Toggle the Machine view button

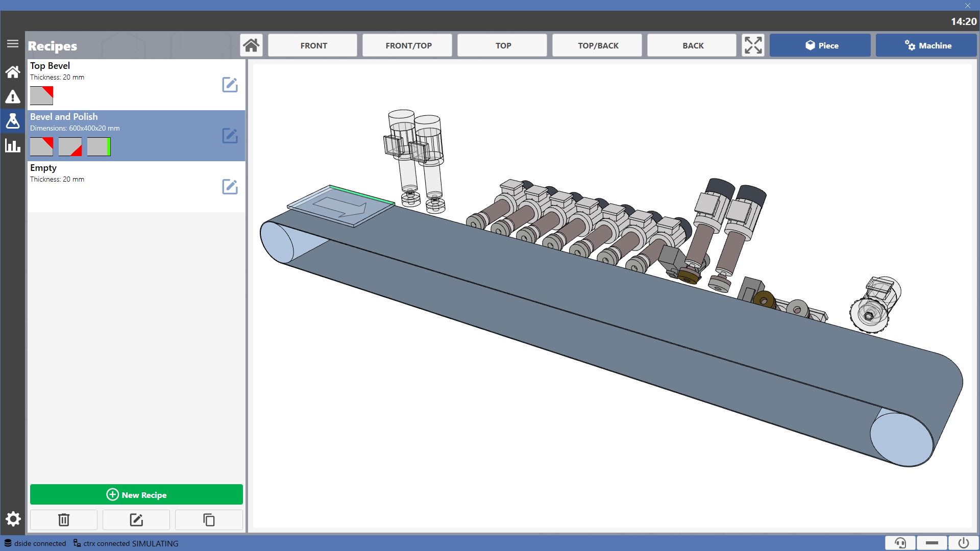point(926,45)
